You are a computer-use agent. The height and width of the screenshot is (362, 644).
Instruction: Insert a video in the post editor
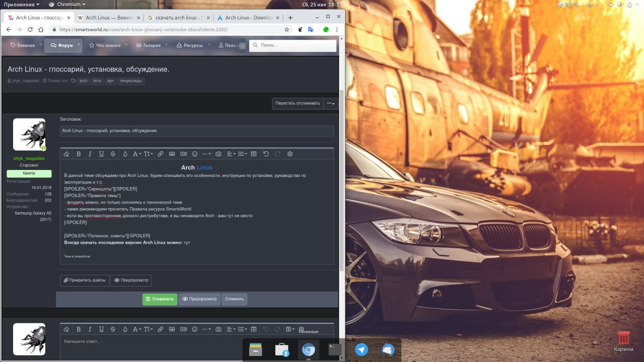[183, 154]
